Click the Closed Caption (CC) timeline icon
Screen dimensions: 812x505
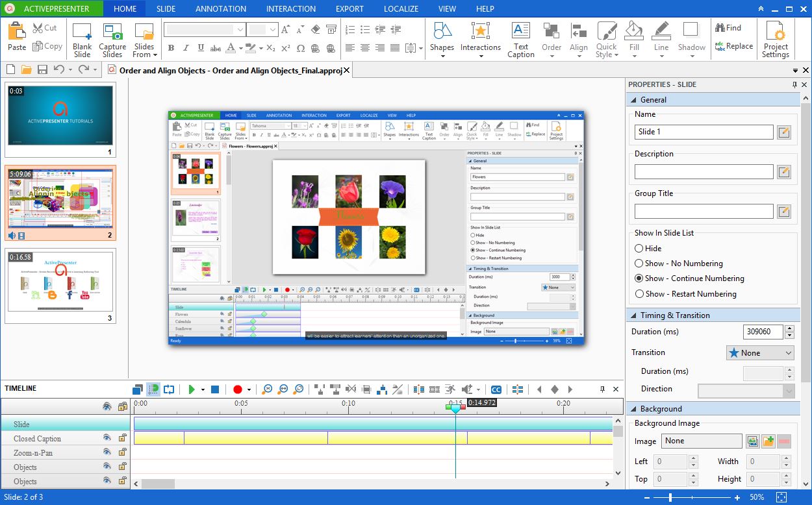[x=496, y=389]
